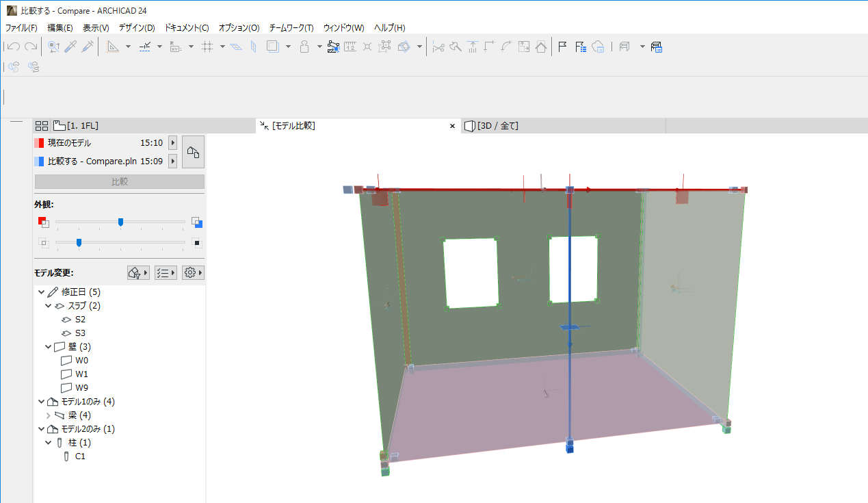This screenshot has width=868, height=503.
Task: Click the syringe inject parameters tool
Action: coord(88,47)
